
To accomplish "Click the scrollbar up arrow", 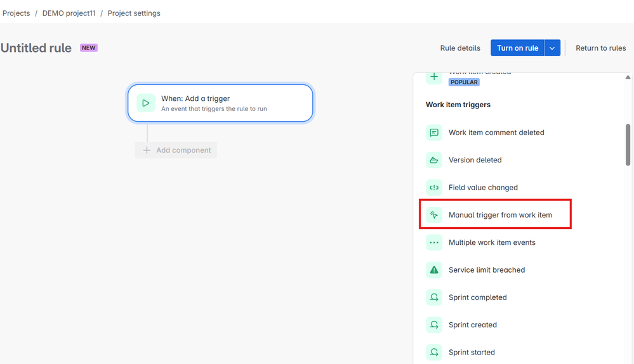I will tap(628, 77).
